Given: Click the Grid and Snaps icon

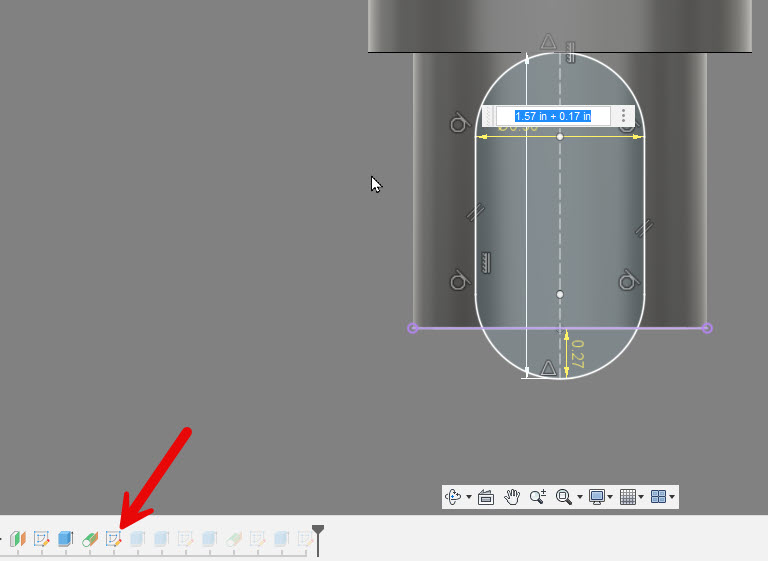Looking at the screenshot, I should pyautogui.click(x=627, y=497).
